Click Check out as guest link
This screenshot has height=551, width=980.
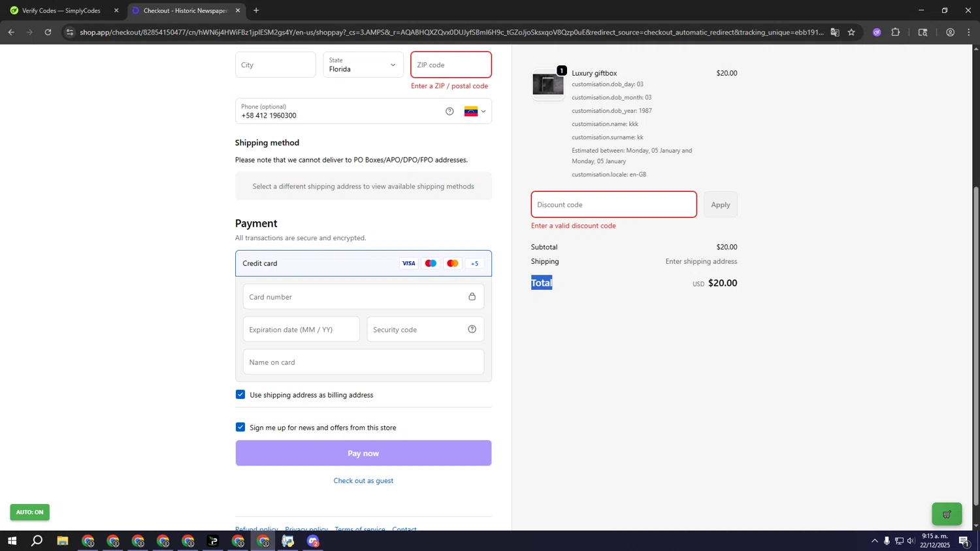[363, 480]
